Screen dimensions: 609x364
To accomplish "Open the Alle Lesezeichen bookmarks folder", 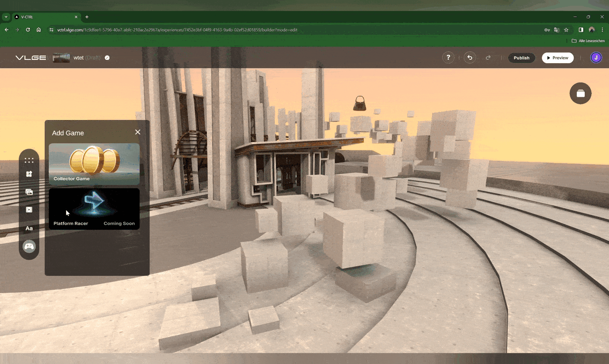I will [588, 41].
